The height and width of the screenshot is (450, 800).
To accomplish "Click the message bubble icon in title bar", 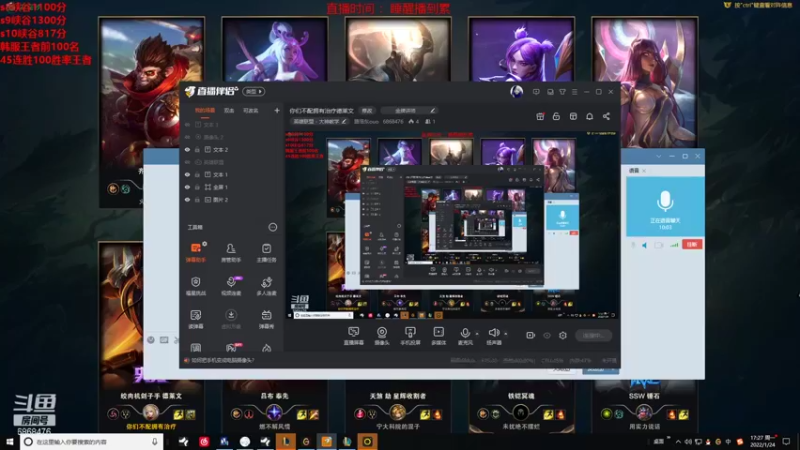I will [x=536, y=92].
